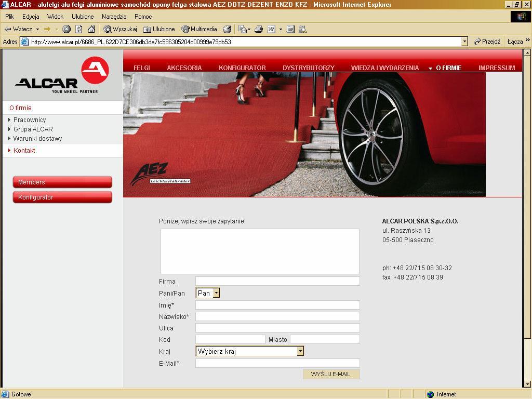
Task: Open the FELGI navigation tab
Action: coord(142,68)
